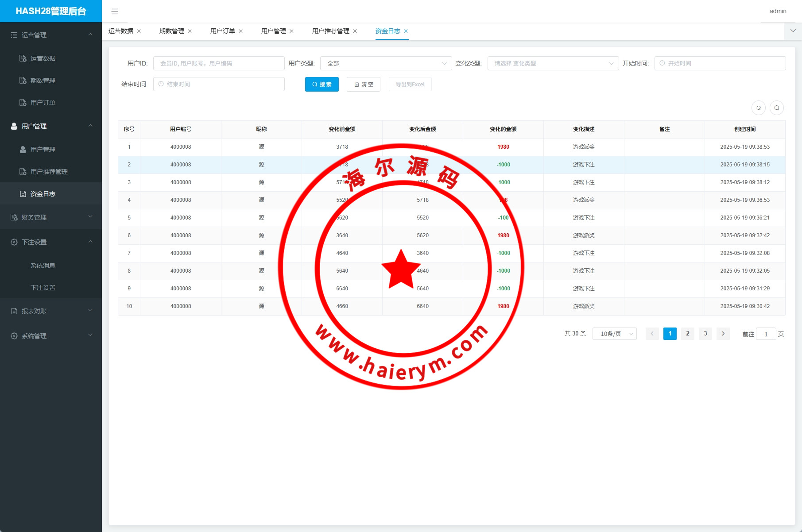Viewport: 802px width, 532px height.
Task: Expand the 财务管理 sidebar menu
Action: click(51, 217)
